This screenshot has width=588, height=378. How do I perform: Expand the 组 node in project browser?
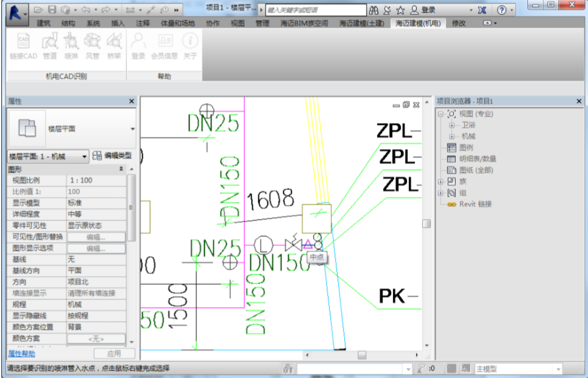[440, 193]
